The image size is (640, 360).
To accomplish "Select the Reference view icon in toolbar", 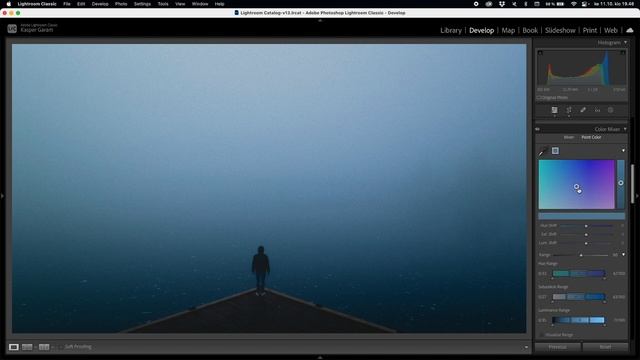I will (x=27, y=347).
